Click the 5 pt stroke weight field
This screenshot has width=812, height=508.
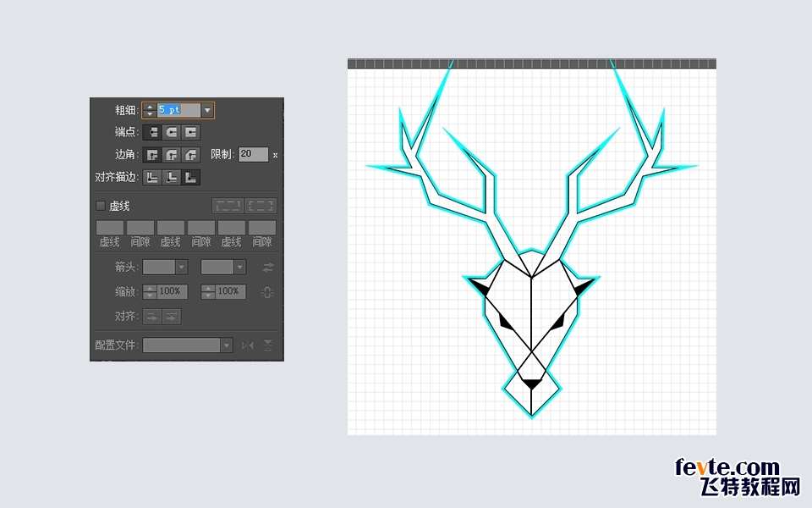[x=178, y=110]
